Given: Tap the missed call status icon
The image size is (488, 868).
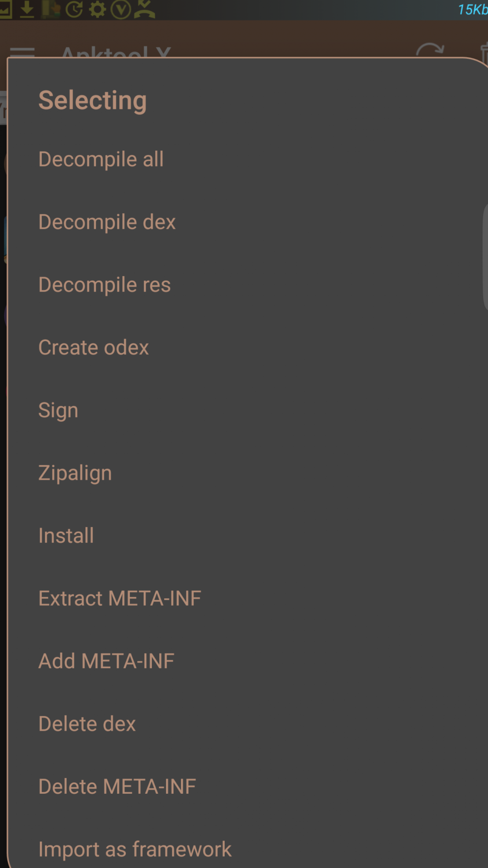Looking at the screenshot, I should [x=144, y=10].
